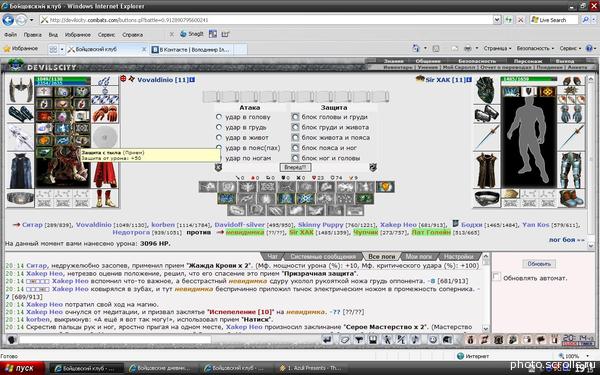
Task: Click the browser back arrow button
Action: pos(8,20)
